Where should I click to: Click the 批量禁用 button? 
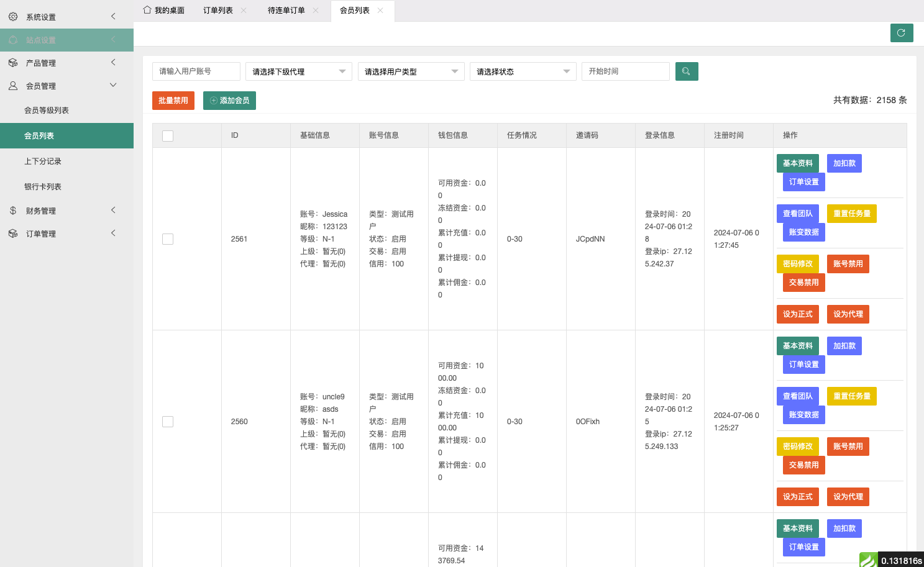(x=173, y=101)
